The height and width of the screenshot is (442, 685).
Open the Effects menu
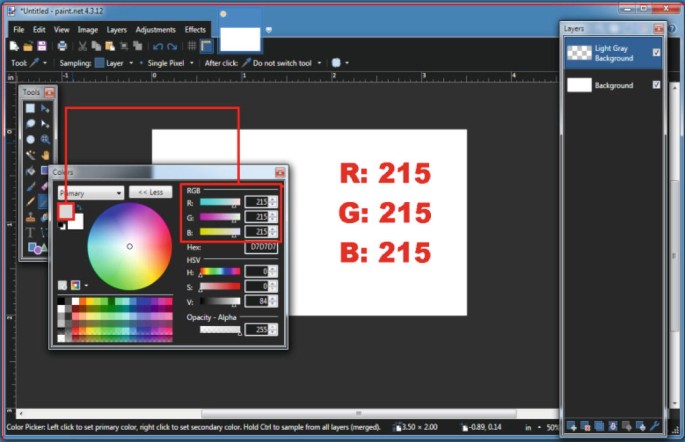[195, 30]
